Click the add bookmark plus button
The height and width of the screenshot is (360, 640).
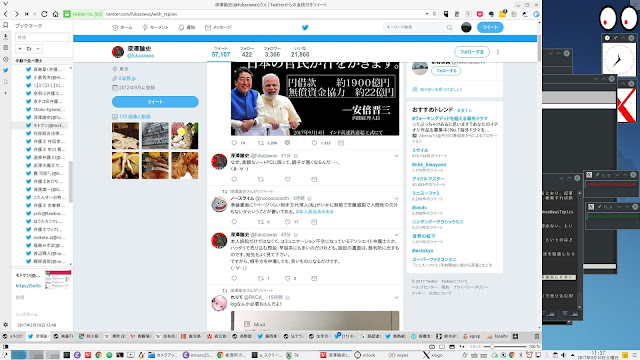coord(20,49)
